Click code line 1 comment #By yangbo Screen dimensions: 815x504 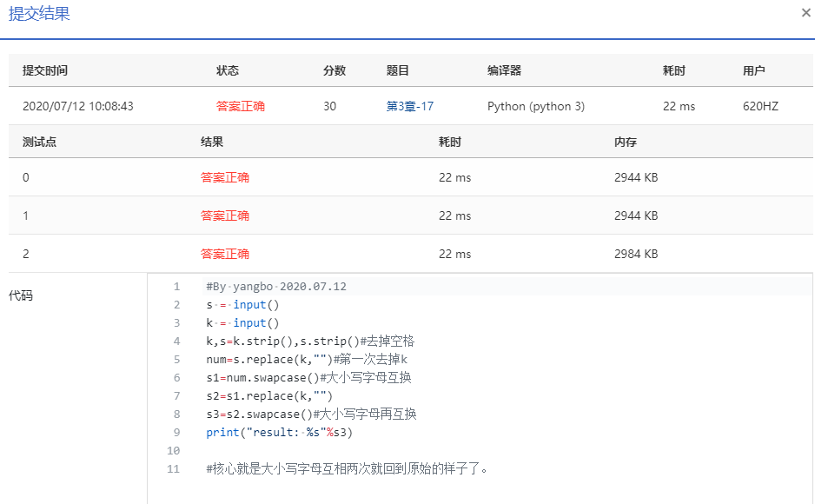pos(276,287)
